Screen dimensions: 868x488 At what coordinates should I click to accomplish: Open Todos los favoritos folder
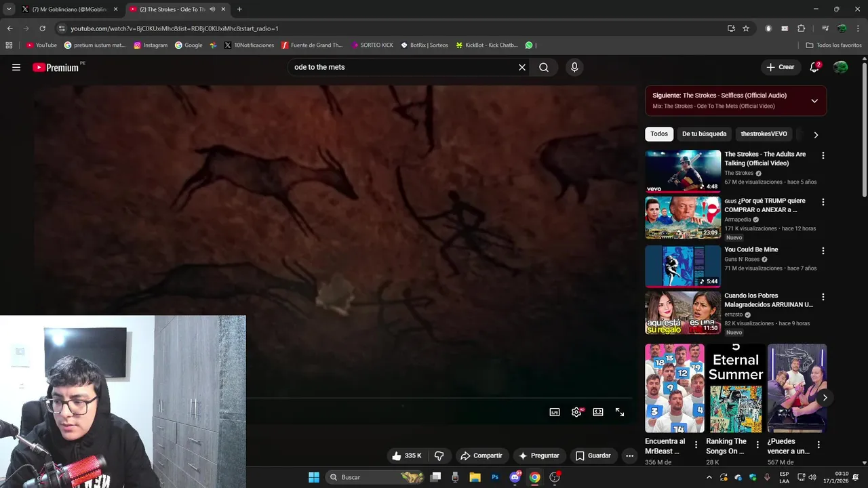833,45
